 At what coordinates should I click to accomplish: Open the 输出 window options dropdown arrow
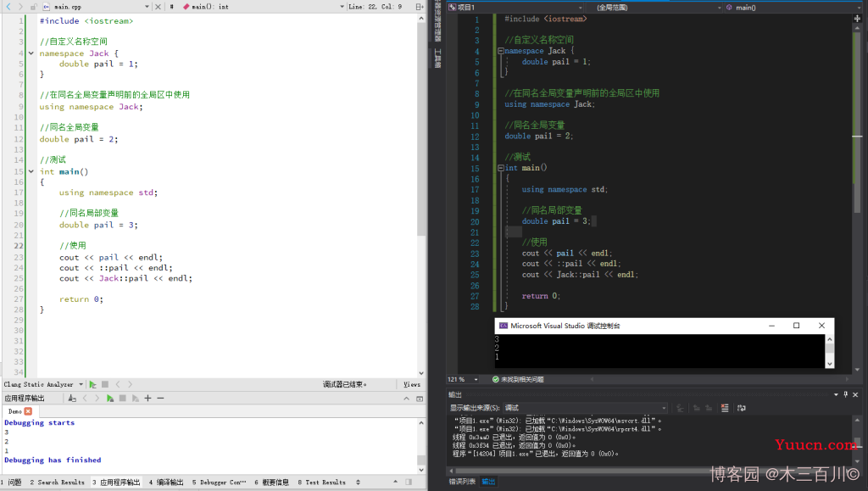click(x=836, y=394)
